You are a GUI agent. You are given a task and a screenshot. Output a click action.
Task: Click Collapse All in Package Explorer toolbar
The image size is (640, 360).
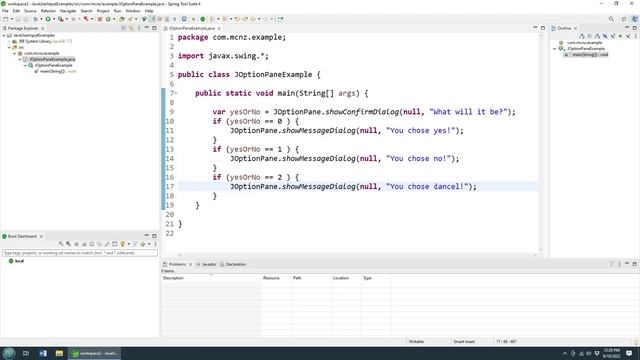click(124, 28)
